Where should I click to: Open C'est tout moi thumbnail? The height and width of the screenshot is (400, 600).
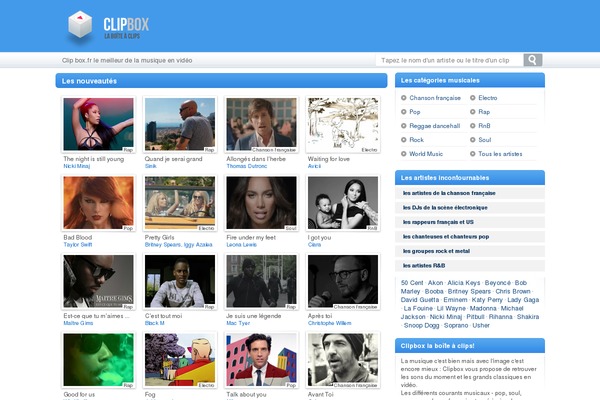180,281
